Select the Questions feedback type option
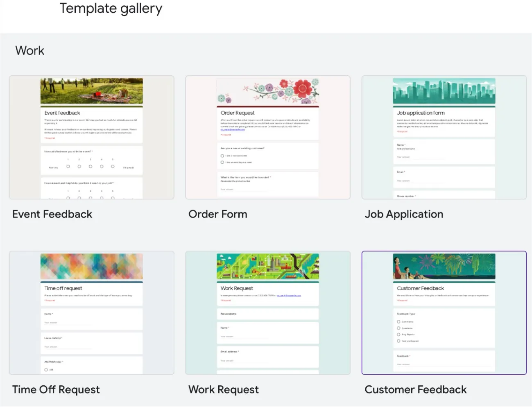The height and width of the screenshot is (407, 532). tap(398, 328)
